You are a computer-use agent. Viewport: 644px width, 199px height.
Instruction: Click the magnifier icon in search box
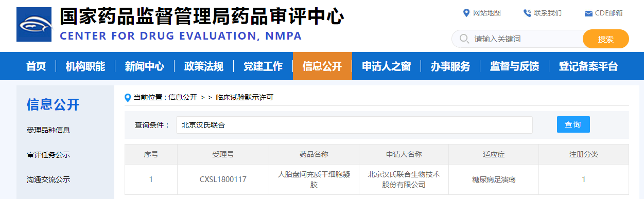[464, 39]
